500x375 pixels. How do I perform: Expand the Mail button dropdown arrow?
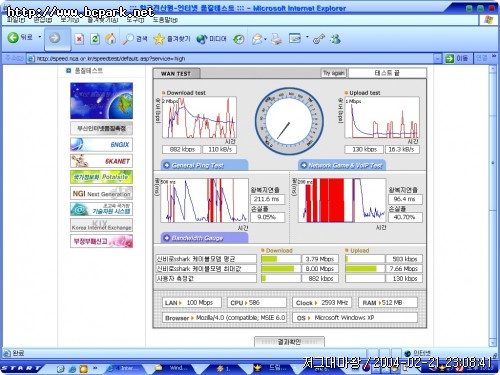click(x=265, y=39)
